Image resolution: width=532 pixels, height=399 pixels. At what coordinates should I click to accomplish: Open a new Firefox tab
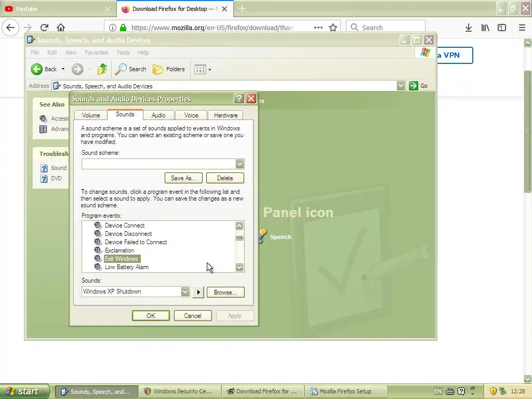tap(242, 9)
